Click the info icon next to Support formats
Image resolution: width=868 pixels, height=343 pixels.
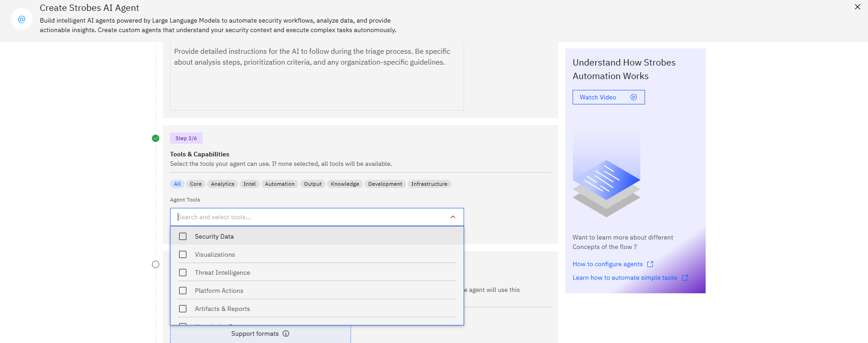pyautogui.click(x=286, y=334)
